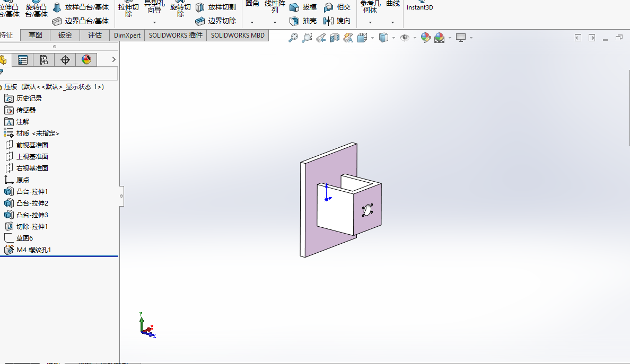Screen dimensions: 630x364
Task: Select the 拔模 draft tool
Action: point(303,7)
